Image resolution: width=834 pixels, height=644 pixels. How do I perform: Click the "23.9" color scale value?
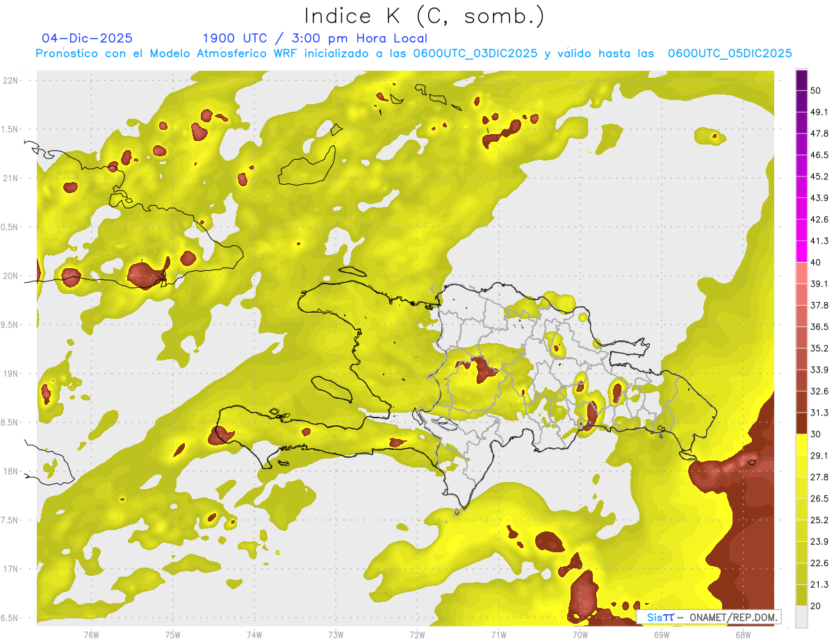pos(819,541)
